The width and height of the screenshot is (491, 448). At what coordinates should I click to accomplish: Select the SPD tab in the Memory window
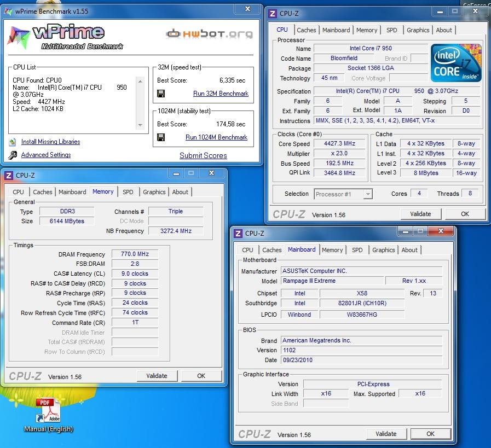(128, 192)
